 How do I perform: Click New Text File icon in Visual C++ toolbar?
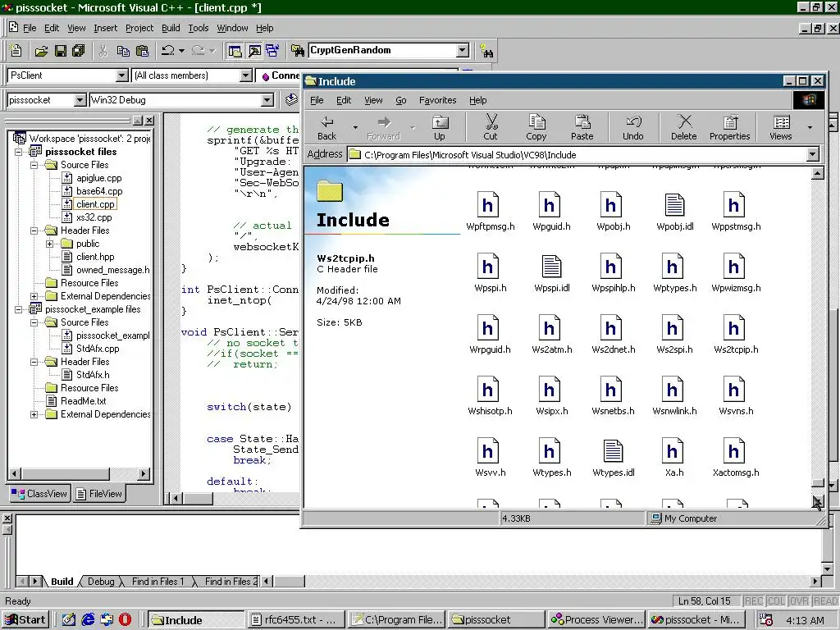coord(16,50)
